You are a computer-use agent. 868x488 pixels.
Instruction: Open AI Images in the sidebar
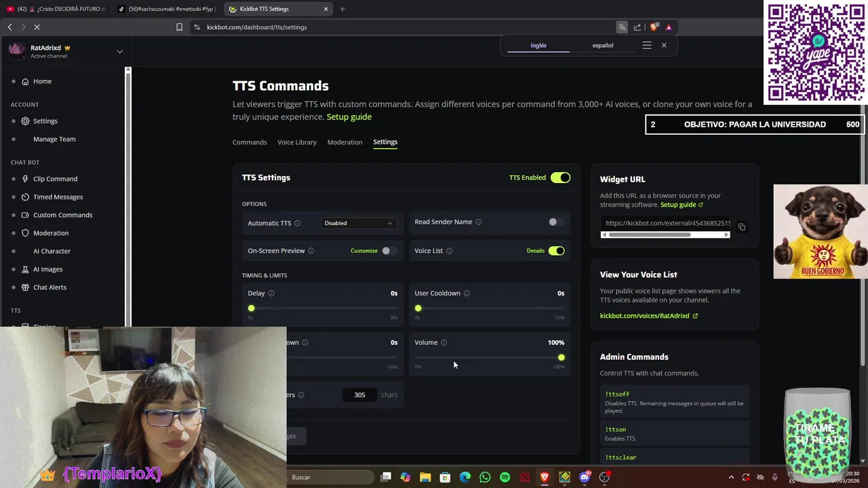(x=47, y=269)
